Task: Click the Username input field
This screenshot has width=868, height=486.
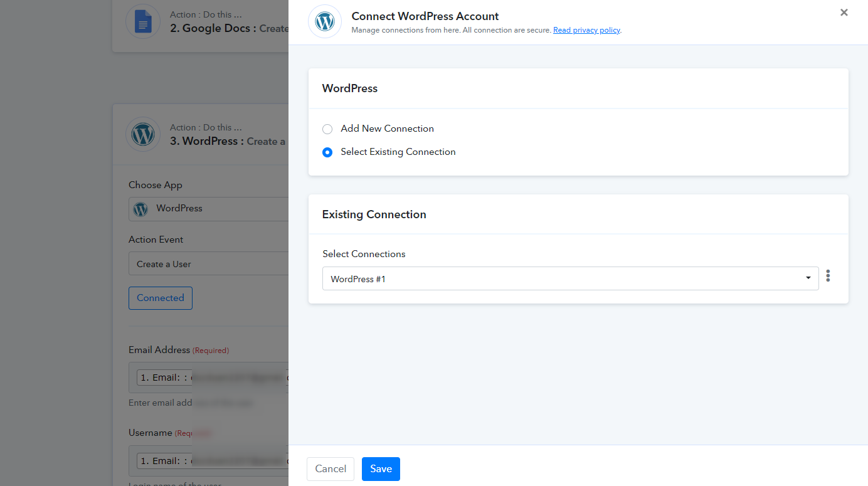Action: point(208,461)
